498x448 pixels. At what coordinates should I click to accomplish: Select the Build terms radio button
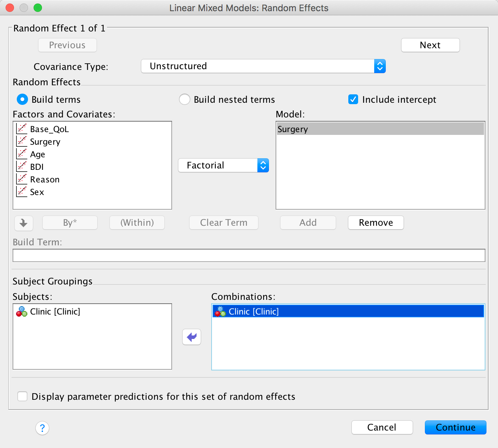coord(22,100)
